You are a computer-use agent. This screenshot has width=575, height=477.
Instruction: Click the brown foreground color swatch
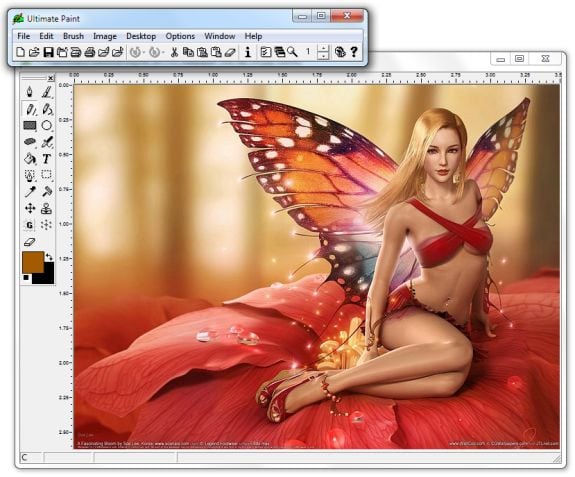[x=33, y=262]
